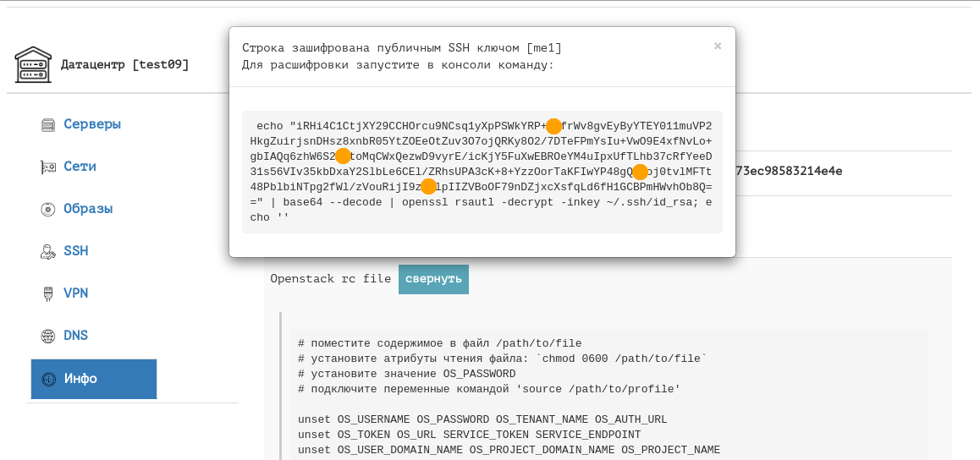The image size is (980, 460).
Task: Click the SSH user key icon
Action: coord(48,252)
